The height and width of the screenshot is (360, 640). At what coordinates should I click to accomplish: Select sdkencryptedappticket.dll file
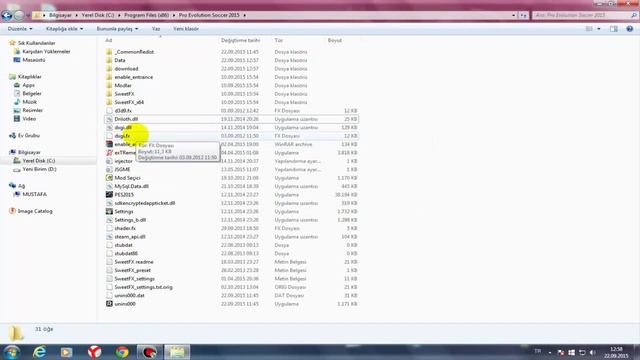click(144, 203)
